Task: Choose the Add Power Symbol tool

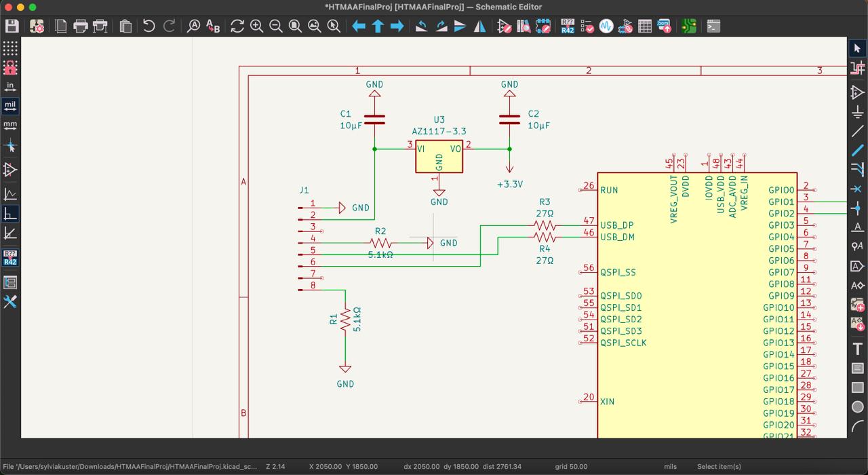Action: pos(857,112)
